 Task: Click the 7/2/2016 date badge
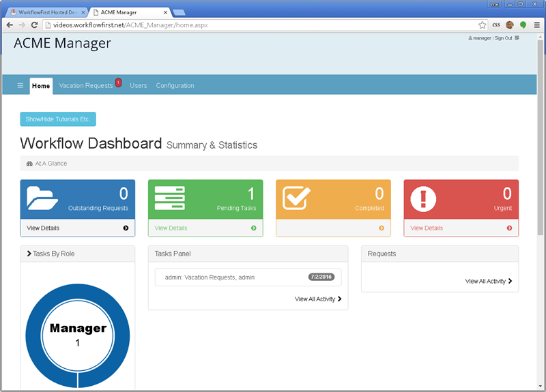click(321, 277)
